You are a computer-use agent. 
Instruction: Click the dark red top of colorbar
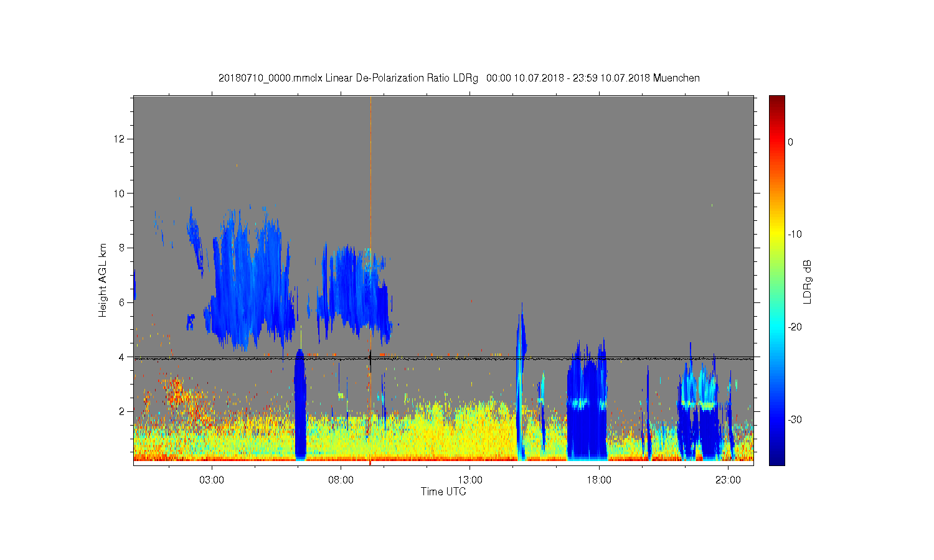[776, 103]
